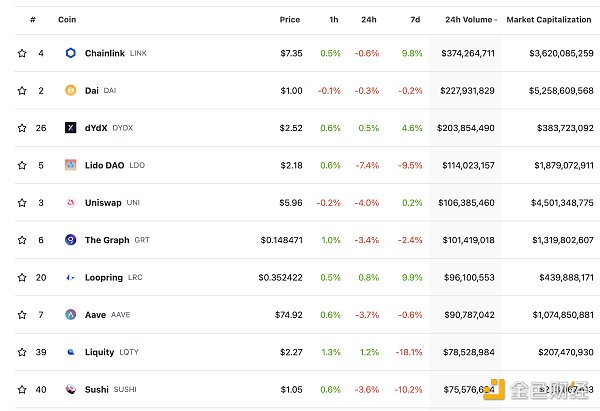
Task: Open the Sushi coin page link
Action: point(96,389)
